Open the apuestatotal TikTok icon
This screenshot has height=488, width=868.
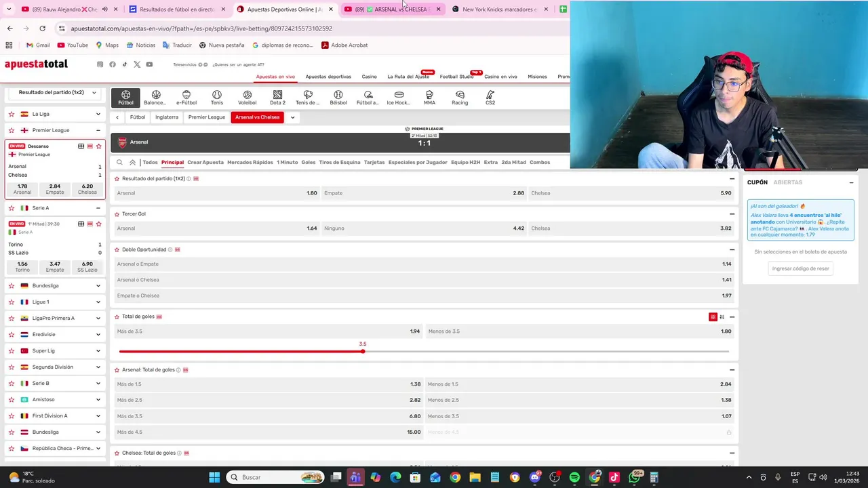tap(125, 64)
